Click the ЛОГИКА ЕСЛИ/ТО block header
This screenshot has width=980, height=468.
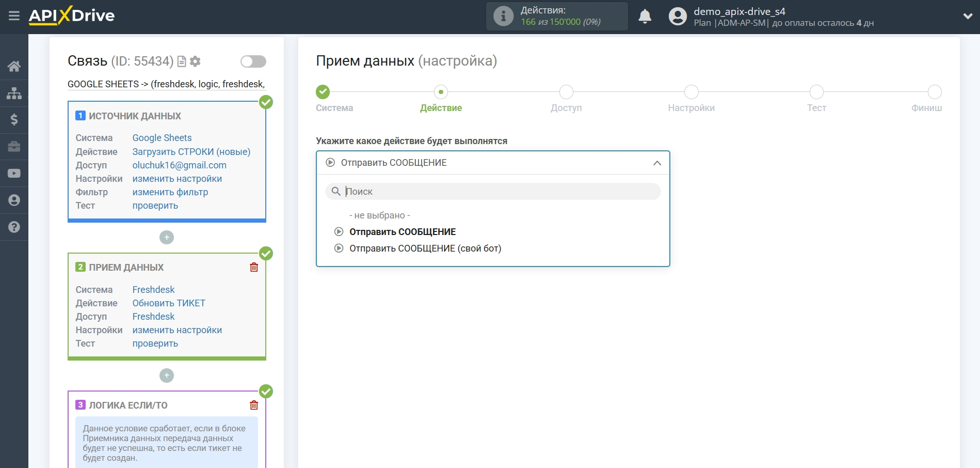(x=128, y=405)
